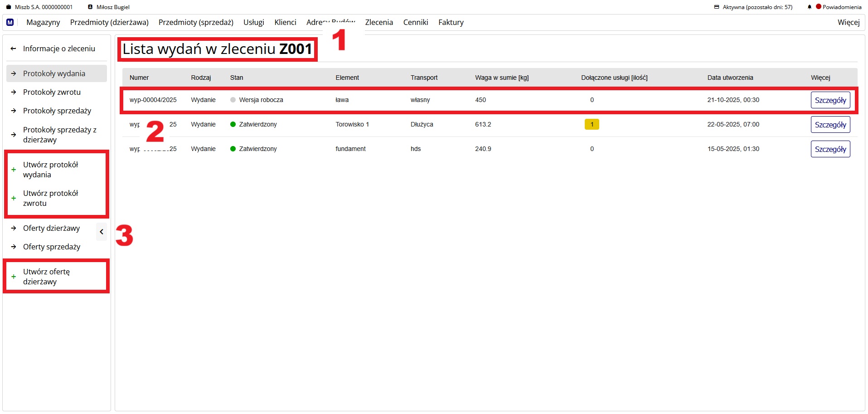
Task: Click the Data utworzenia column header
Action: (730, 78)
